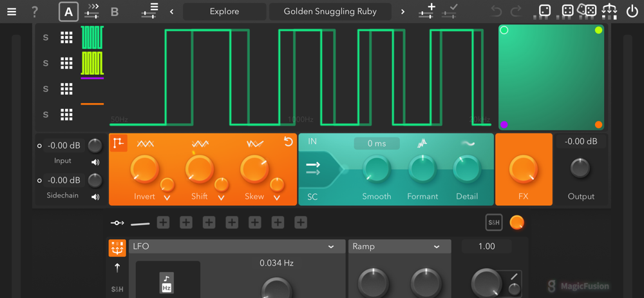Open the Ramp shape dropdown
The width and height of the screenshot is (644, 298).
[x=400, y=246]
